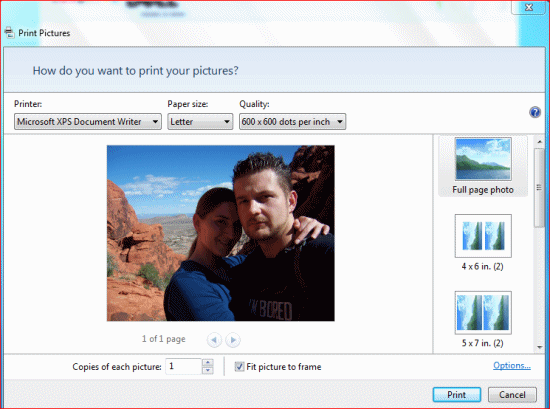The height and width of the screenshot is (409, 550).
Task: Click in the Copies of each picture field
Action: coord(183,367)
